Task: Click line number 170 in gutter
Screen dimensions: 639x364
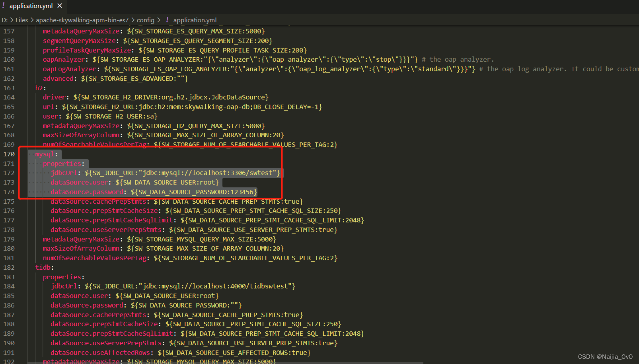Action: click(9, 154)
